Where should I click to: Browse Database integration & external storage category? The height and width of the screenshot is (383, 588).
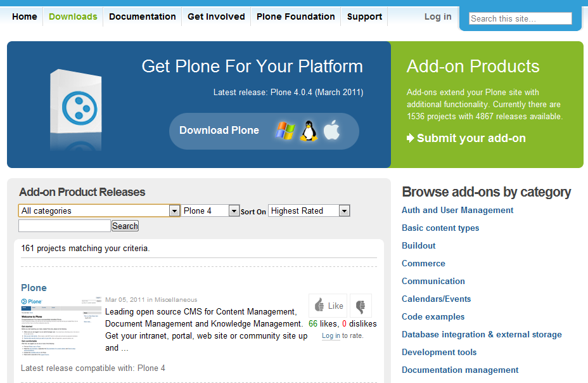click(x=482, y=334)
